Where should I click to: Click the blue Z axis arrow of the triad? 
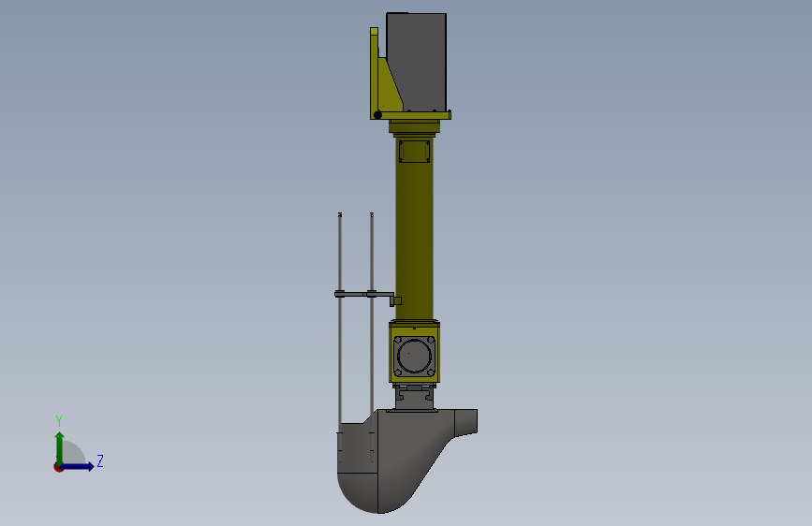(78, 466)
